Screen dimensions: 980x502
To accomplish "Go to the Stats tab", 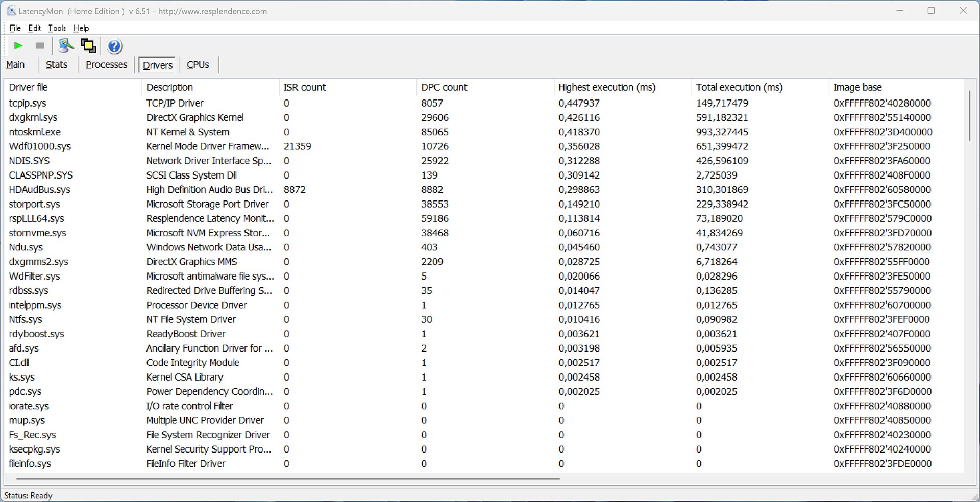I will click(57, 65).
